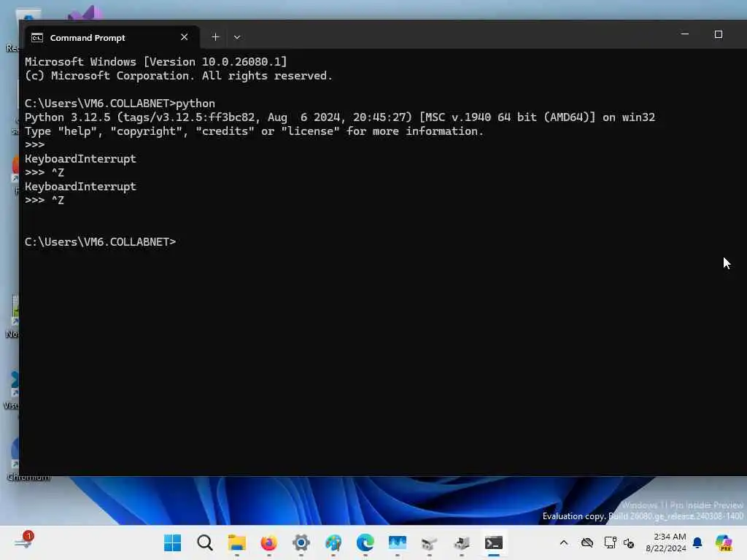Click the 'C:\Users\VM6.COLLABNET>python' command line
This screenshot has height=560, width=747.
pos(120,104)
